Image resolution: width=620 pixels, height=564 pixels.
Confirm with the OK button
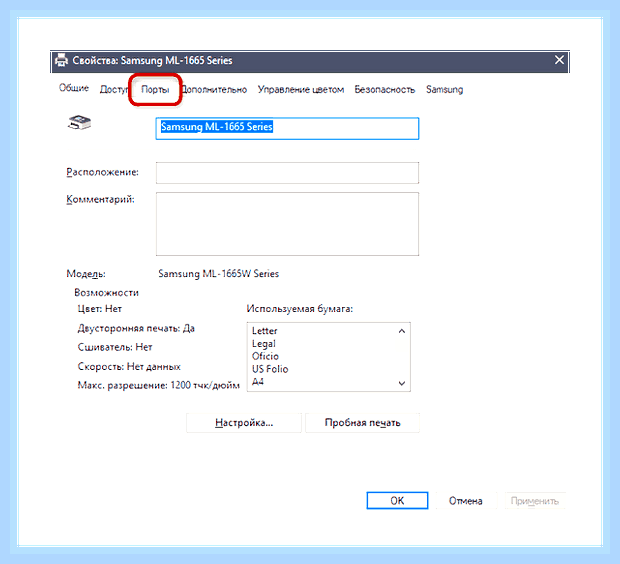[397, 501]
